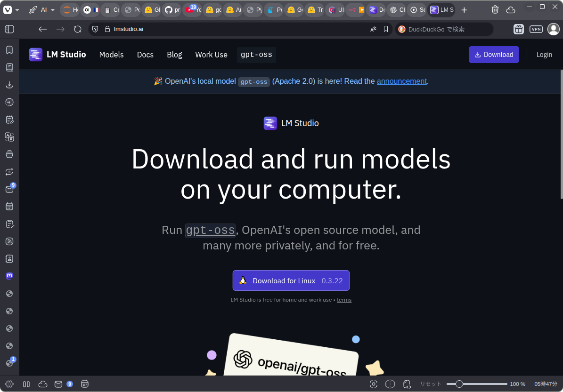Open Blog in LM Studio navigation
Image resolution: width=563 pixels, height=392 pixels.
[x=174, y=55]
